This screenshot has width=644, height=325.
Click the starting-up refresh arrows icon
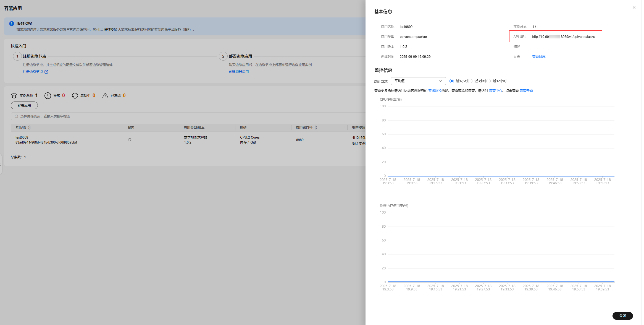(x=75, y=96)
